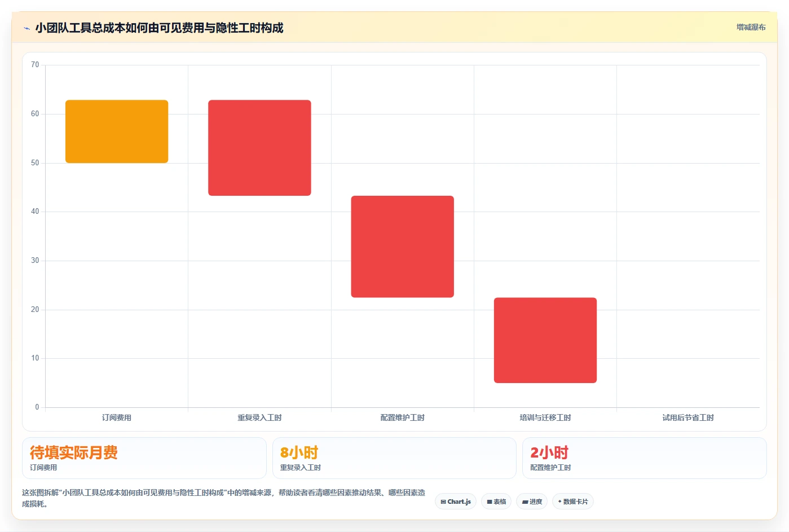Click the lightning icon beside the title
Image resolution: width=789 pixels, height=532 pixels.
(x=27, y=28)
